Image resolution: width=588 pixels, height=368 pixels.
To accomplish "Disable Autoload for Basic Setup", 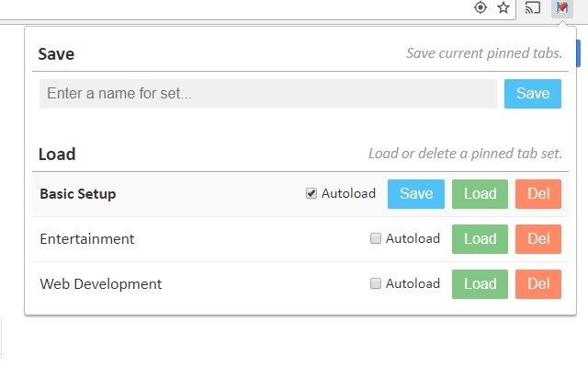I will point(311,193).
